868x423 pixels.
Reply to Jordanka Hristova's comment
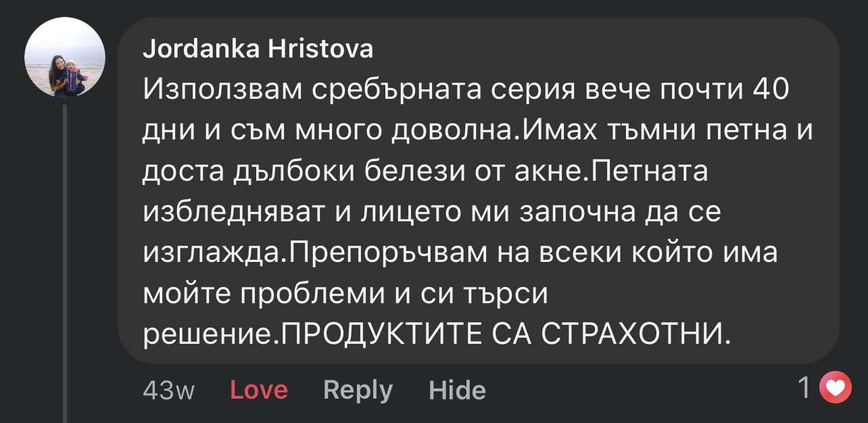(358, 390)
